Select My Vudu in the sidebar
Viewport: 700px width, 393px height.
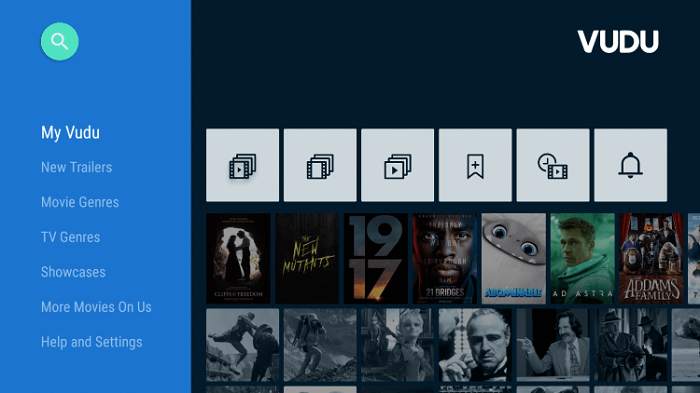(x=71, y=133)
